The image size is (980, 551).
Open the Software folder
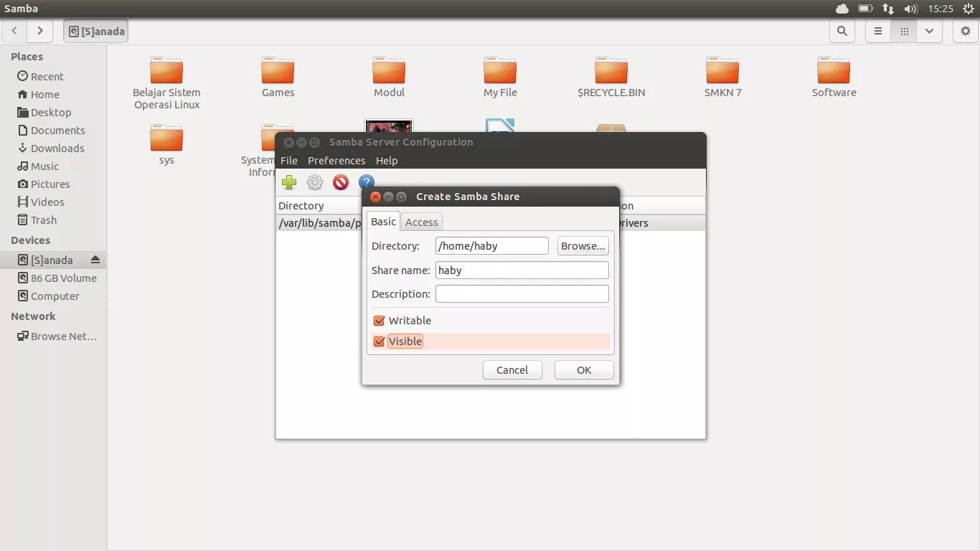(x=834, y=77)
